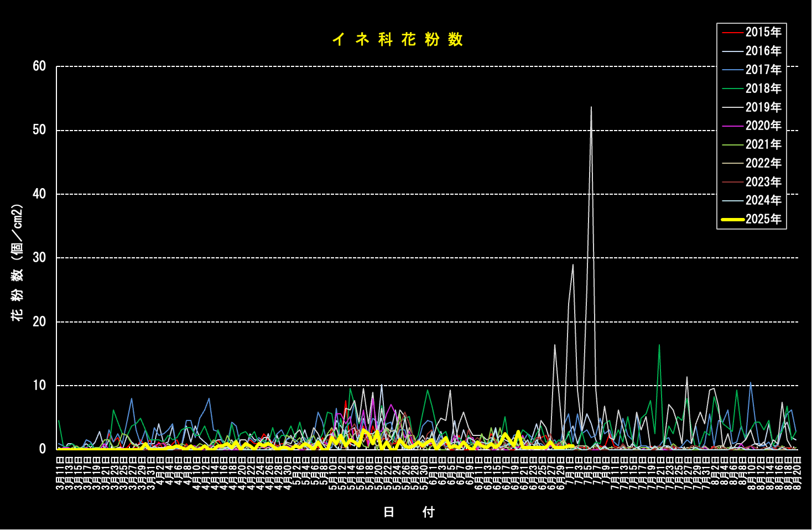Click the magenta line sample beside 2020年
This screenshot has width=812, height=530.
pos(732,126)
